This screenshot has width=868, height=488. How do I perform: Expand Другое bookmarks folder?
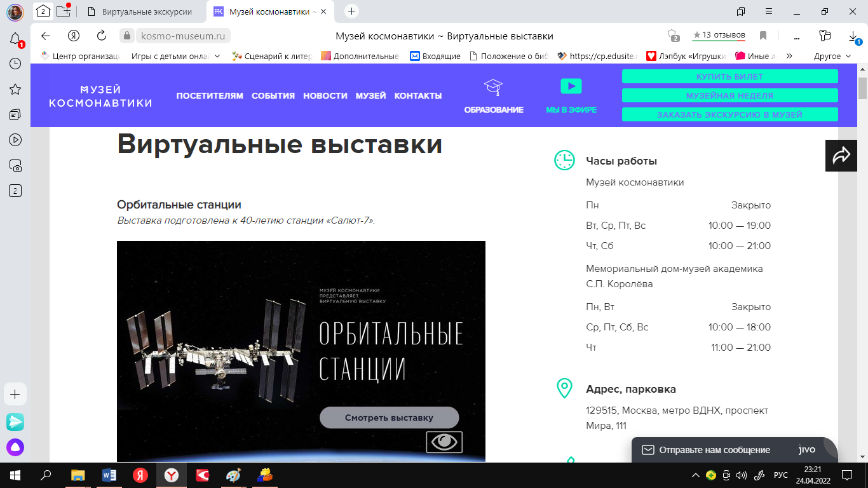tap(832, 56)
